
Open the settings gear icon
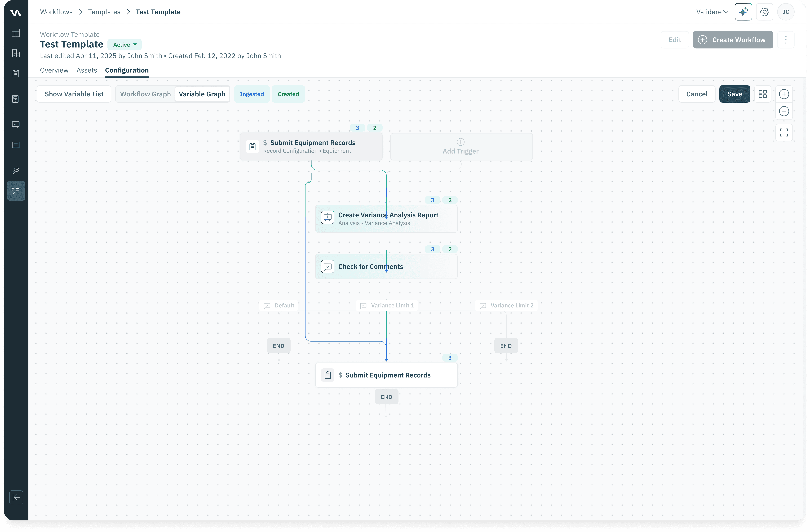[764, 12]
